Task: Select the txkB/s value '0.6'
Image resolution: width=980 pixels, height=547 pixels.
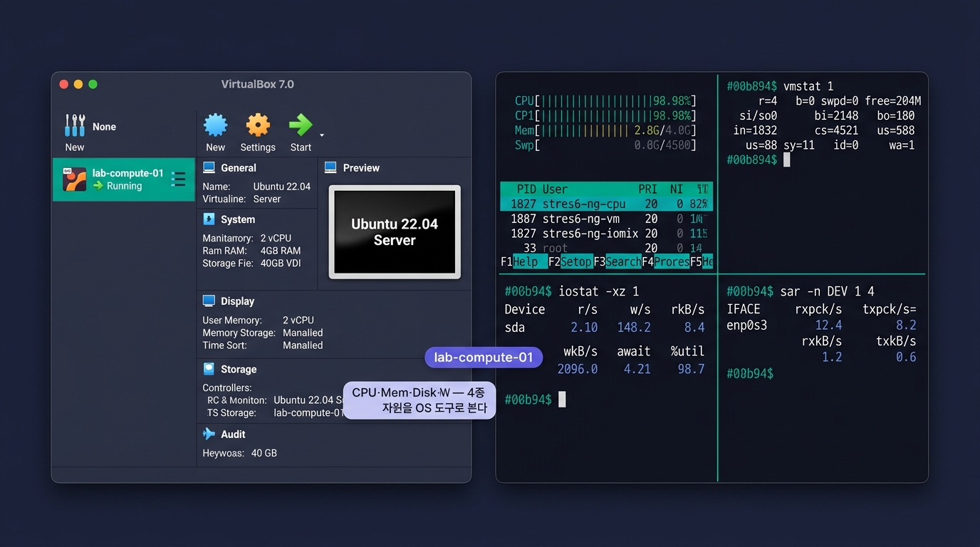Action: click(906, 358)
